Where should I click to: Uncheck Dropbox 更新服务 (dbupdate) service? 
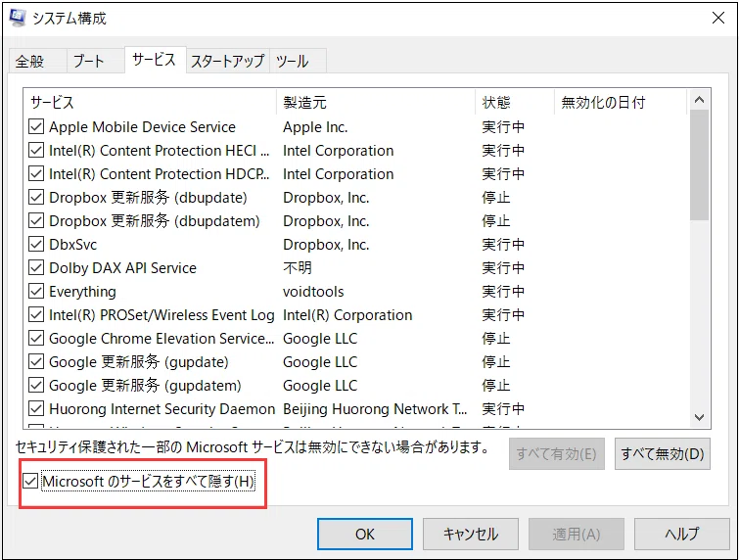point(36,198)
